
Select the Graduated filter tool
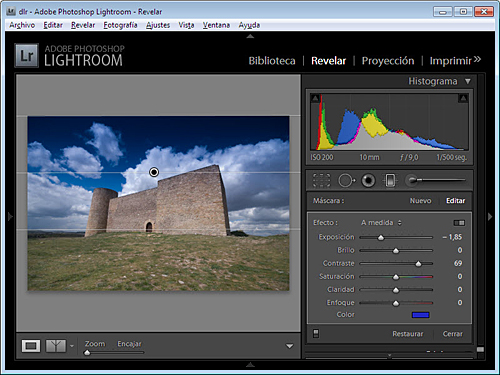(x=390, y=180)
